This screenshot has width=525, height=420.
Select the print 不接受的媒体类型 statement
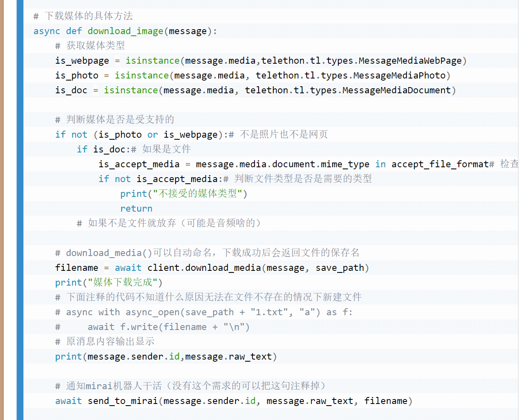click(x=183, y=193)
